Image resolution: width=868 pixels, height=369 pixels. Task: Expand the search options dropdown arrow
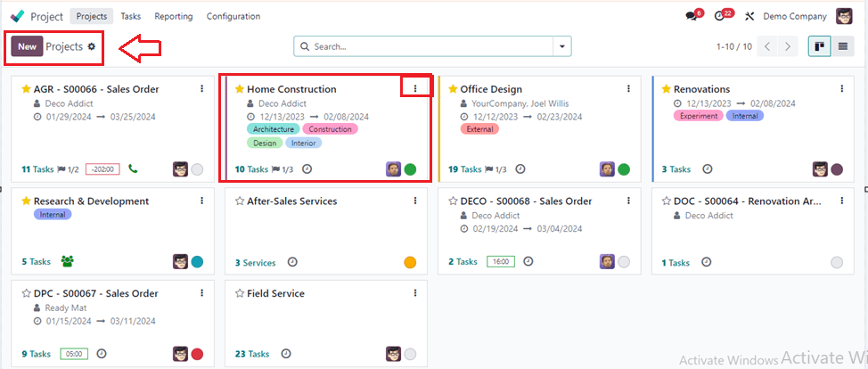(x=561, y=46)
